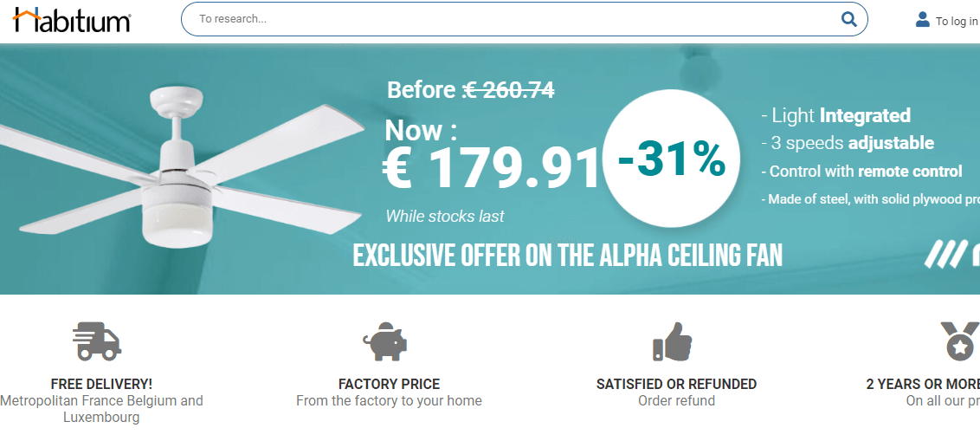Click the 'Before € 260.74' crossed-out price
The width and height of the screenshot is (980, 441).
(x=470, y=89)
